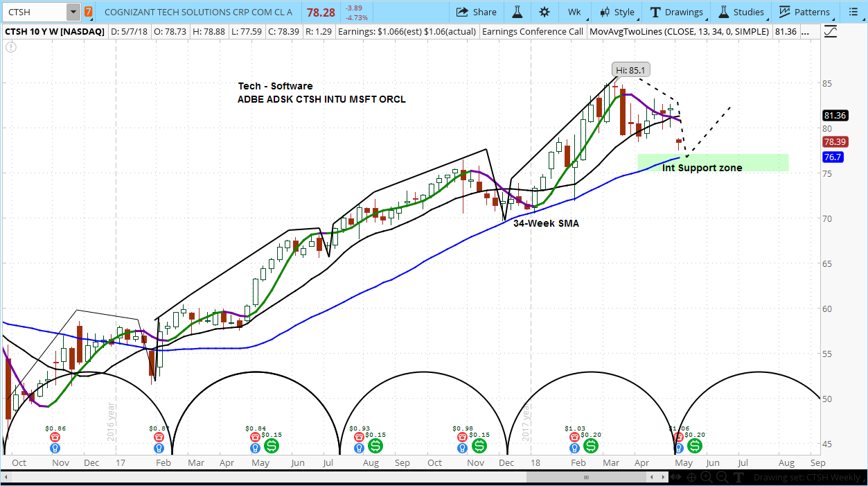The image size is (868, 486).
Task: Click the $0.15 dividend icon near May 2017
Action: coord(272,445)
